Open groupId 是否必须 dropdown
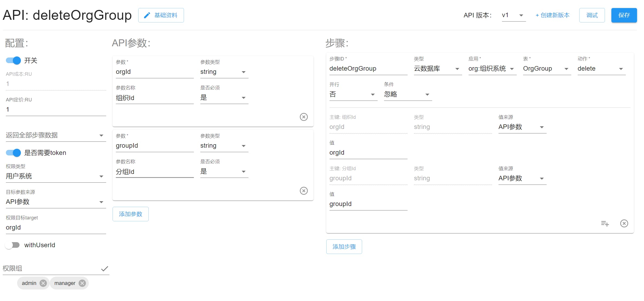This screenshot has width=644, height=301. [224, 171]
